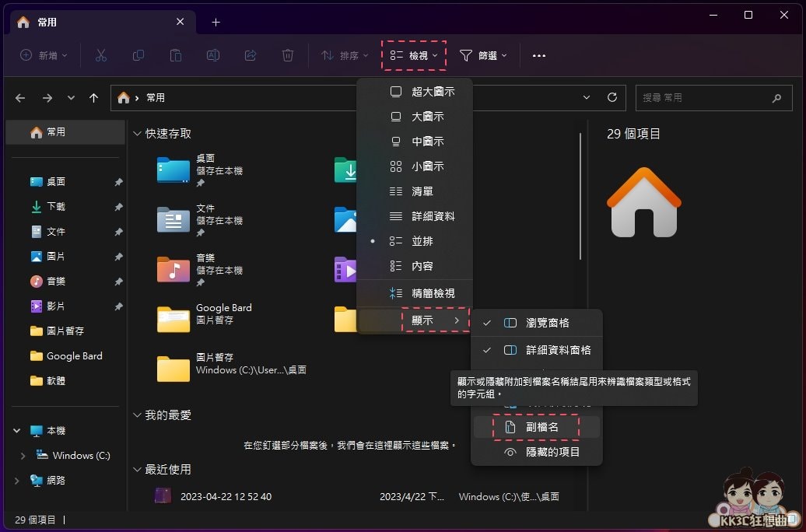This screenshot has height=532, width=806.
Task: Toggle 隱藏的項目 hidden items option
Action: click(x=536, y=452)
